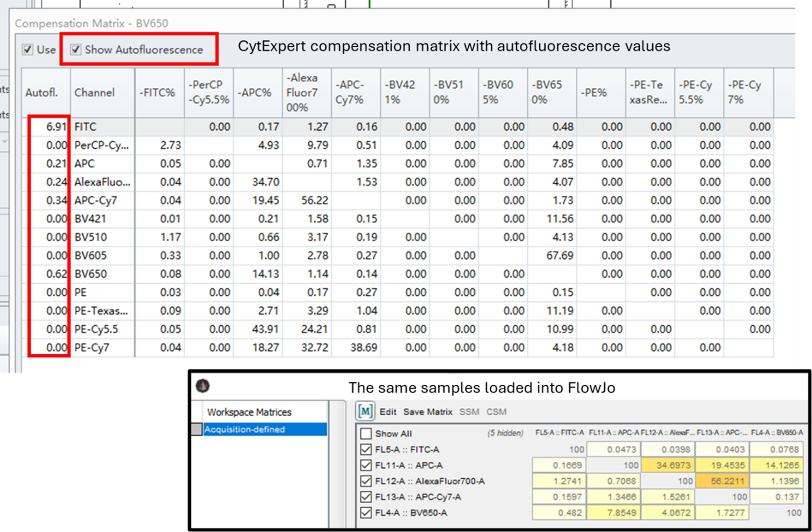The image size is (812, 532).
Task: Uncheck the FL12-A :: AlexaFluor700-A parameter
Action: click(x=366, y=481)
